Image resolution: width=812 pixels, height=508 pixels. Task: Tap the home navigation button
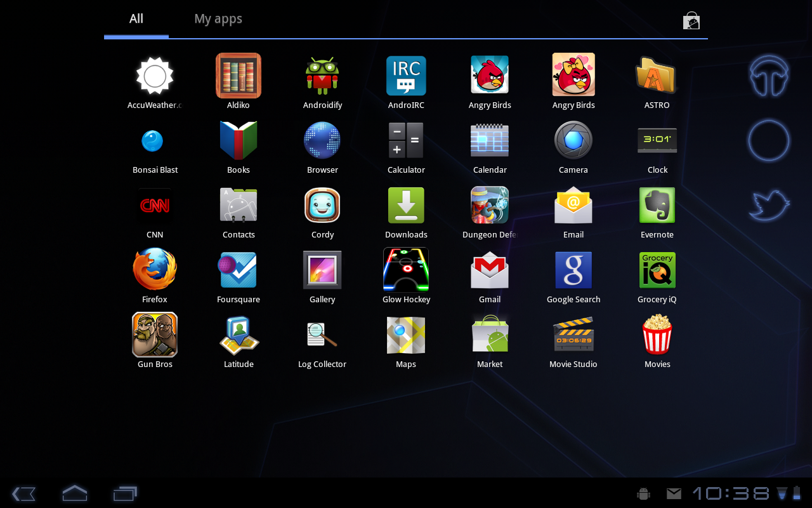pyautogui.click(x=74, y=493)
